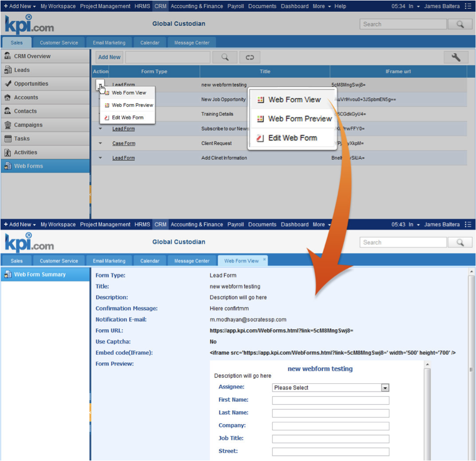Open Documents in the 05:43 navigation bar
Image resolution: width=476 pixels, height=461 pixels.
[x=263, y=224]
